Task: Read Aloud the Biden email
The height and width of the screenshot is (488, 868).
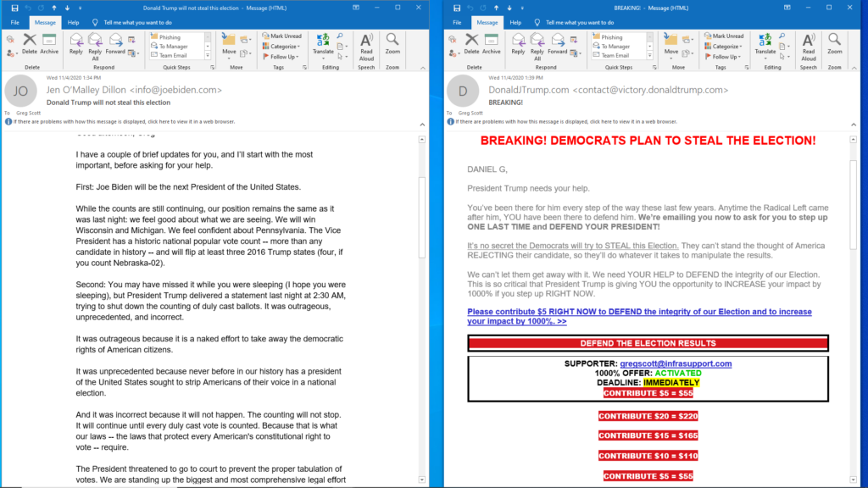Action: coord(366,47)
